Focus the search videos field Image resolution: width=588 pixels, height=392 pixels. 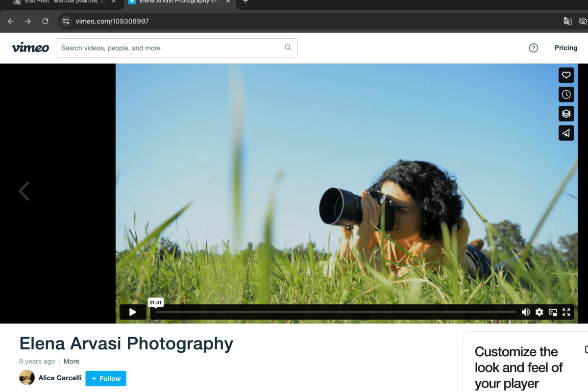click(171, 48)
